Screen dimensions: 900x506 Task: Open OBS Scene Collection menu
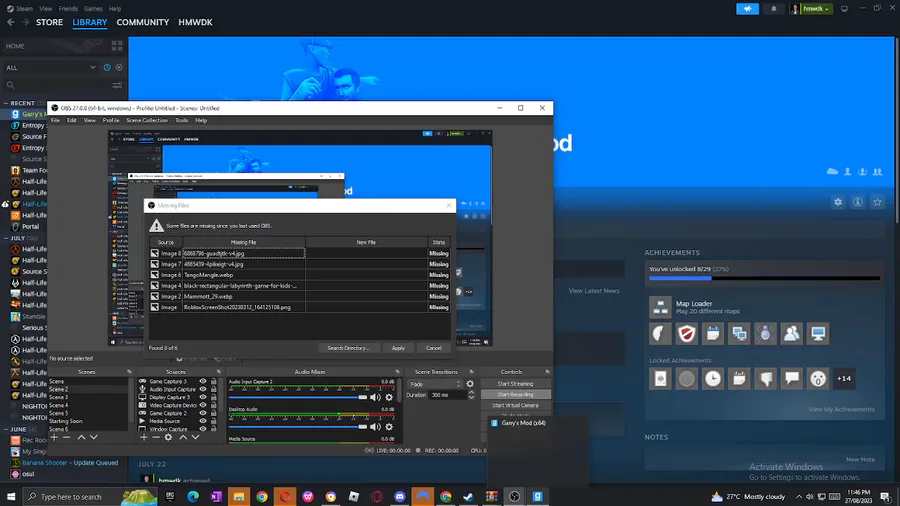[x=147, y=120]
